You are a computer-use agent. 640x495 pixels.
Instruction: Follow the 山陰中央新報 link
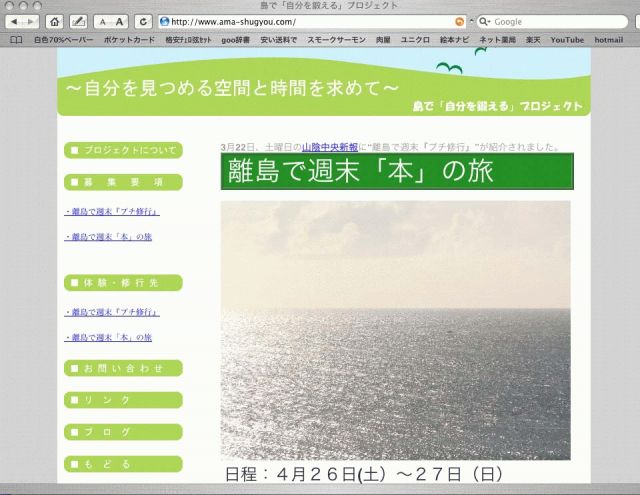(330, 147)
